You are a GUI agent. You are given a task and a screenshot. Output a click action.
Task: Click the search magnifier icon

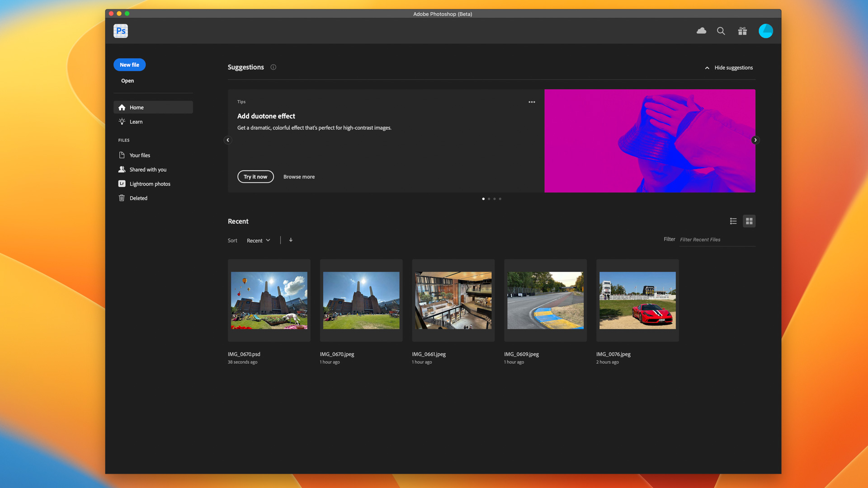pos(722,30)
